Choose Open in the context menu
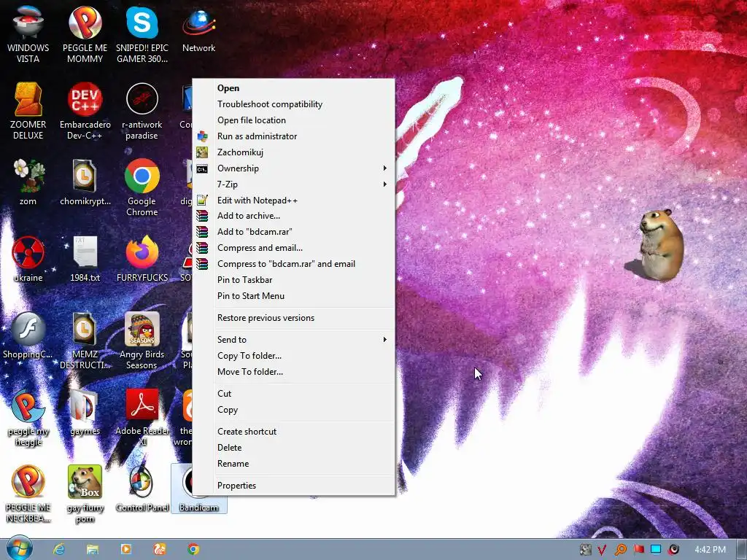Screen dimensions: 747x560 [x=293, y=88]
